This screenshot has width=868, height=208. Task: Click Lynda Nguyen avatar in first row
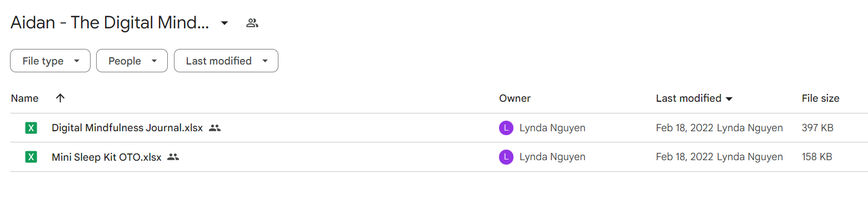(x=506, y=128)
